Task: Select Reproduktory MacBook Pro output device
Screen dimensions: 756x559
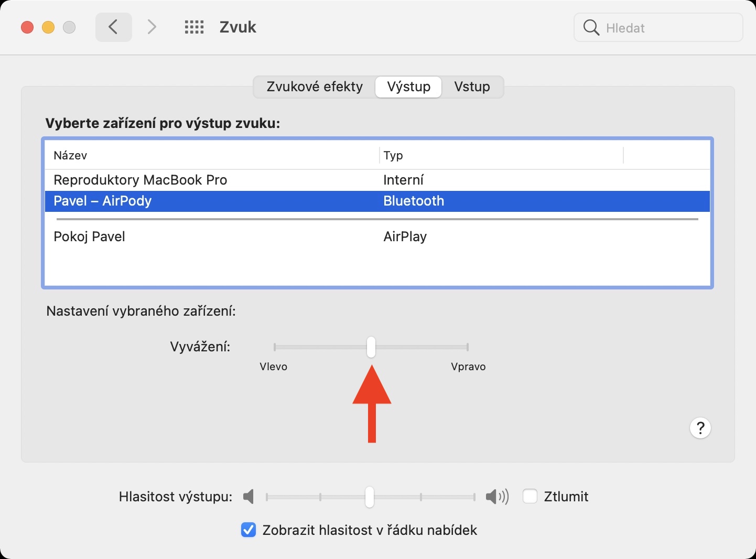Action: [141, 180]
